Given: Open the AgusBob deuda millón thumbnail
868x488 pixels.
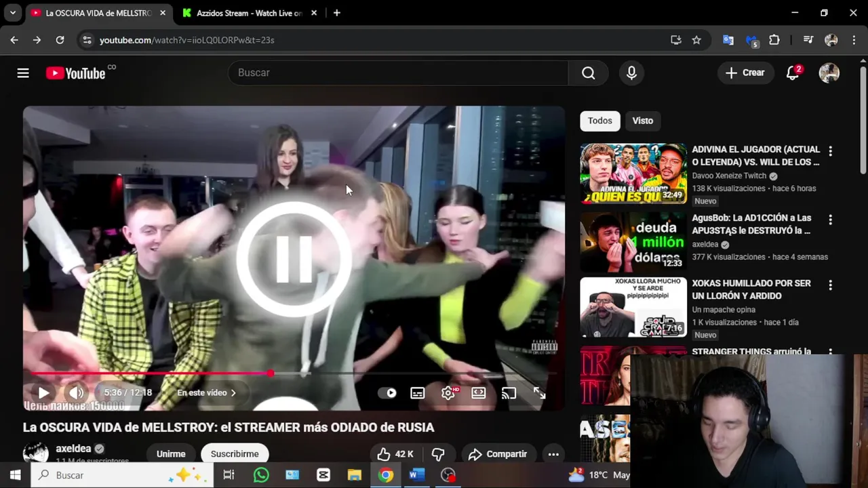Looking at the screenshot, I should click(633, 242).
